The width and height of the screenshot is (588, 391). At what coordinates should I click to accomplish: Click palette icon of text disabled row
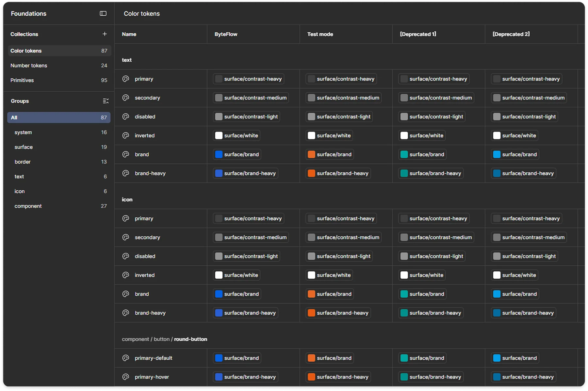tap(126, 117)
